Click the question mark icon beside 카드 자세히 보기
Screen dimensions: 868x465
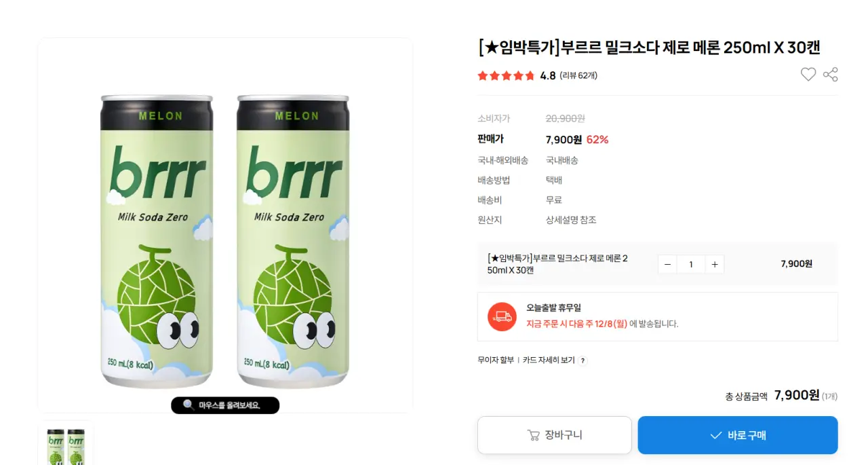(x=583, y=360)
